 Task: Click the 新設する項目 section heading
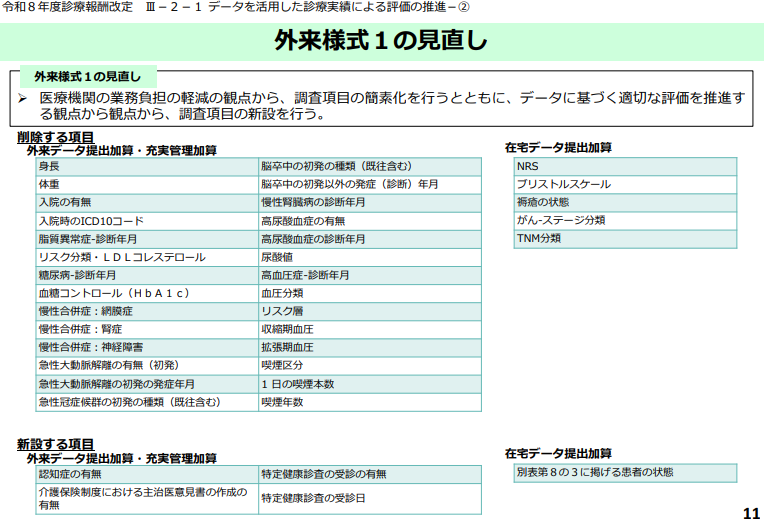(x=56, y=443)
